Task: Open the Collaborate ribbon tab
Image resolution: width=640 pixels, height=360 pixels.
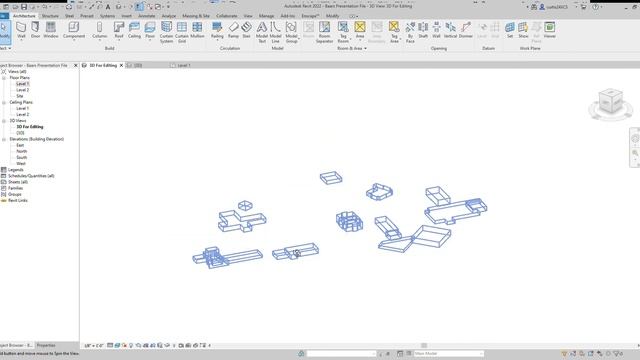Action: point(227,16)
